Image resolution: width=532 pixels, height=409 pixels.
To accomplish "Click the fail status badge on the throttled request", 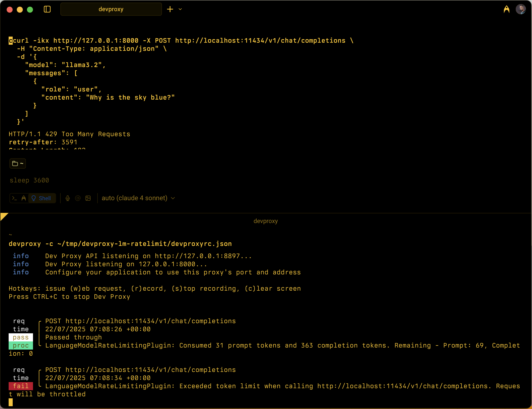I will point(21,386).
